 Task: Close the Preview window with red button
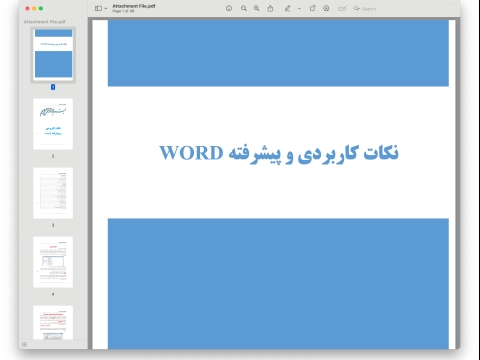pos(27,8)
